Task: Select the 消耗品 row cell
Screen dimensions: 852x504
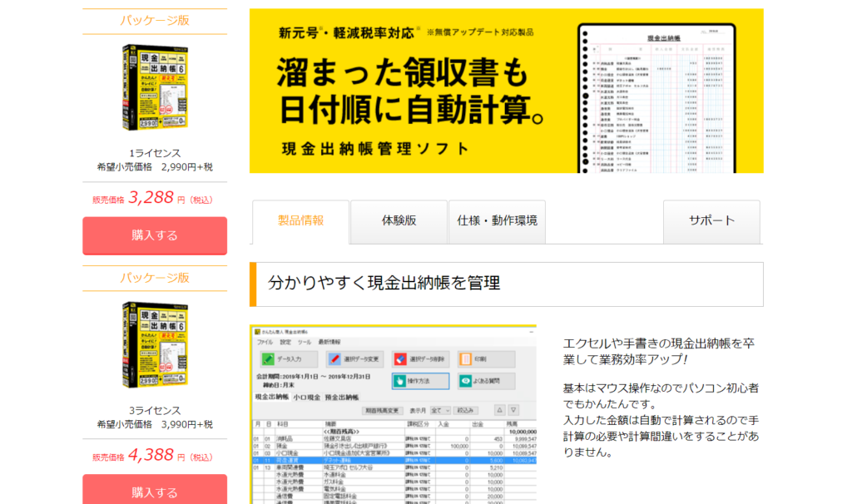Action: tap(285, 439)
